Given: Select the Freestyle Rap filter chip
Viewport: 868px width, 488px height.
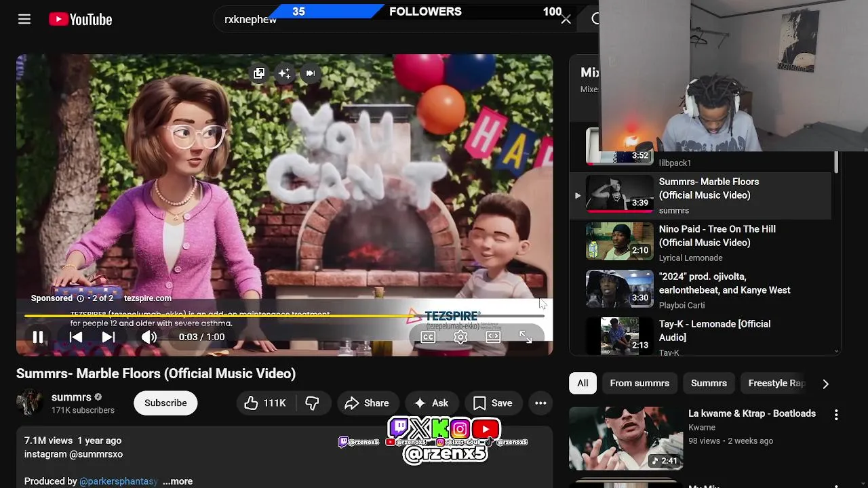Looking at the screenshot, I should (x=776, y=383).
